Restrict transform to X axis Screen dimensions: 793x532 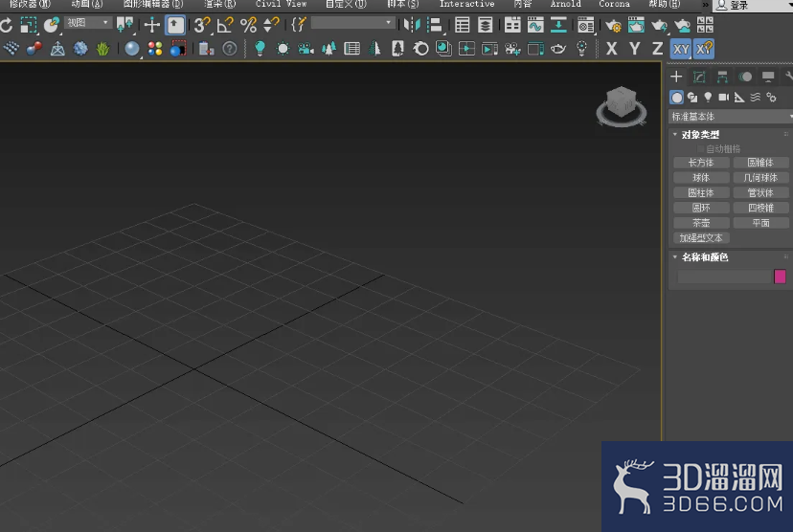click(x=611, y=49)
